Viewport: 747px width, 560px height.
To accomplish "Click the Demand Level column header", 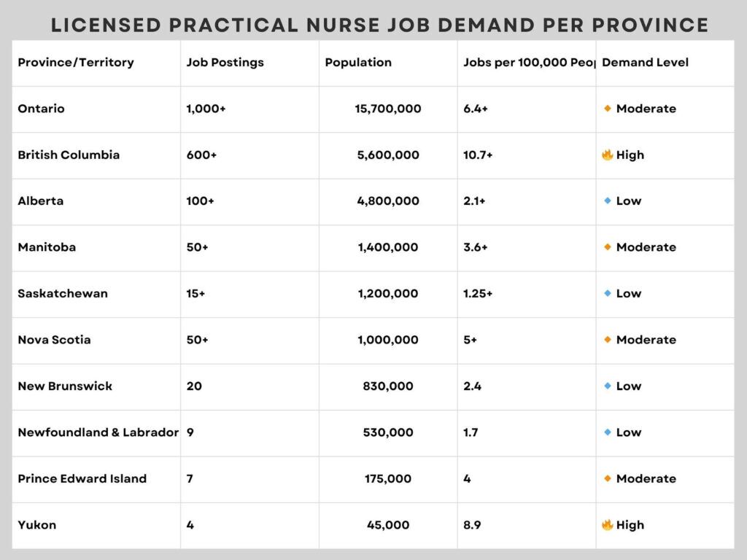I will (x=645, y=63).
